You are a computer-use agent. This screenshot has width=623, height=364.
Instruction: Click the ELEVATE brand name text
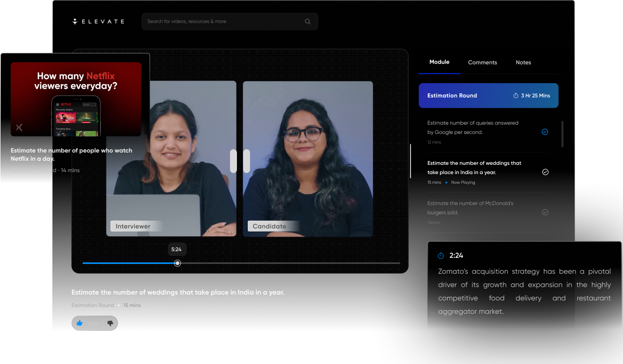click(x=103, y=22)
